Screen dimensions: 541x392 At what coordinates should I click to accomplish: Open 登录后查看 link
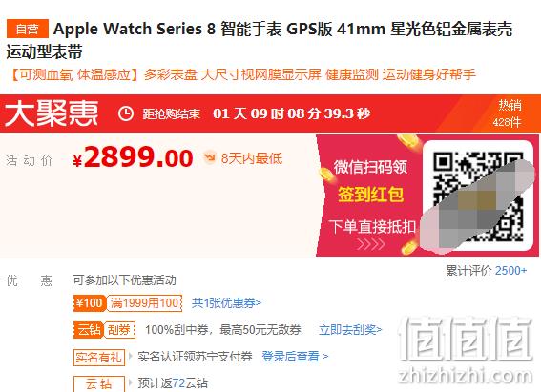295,356
